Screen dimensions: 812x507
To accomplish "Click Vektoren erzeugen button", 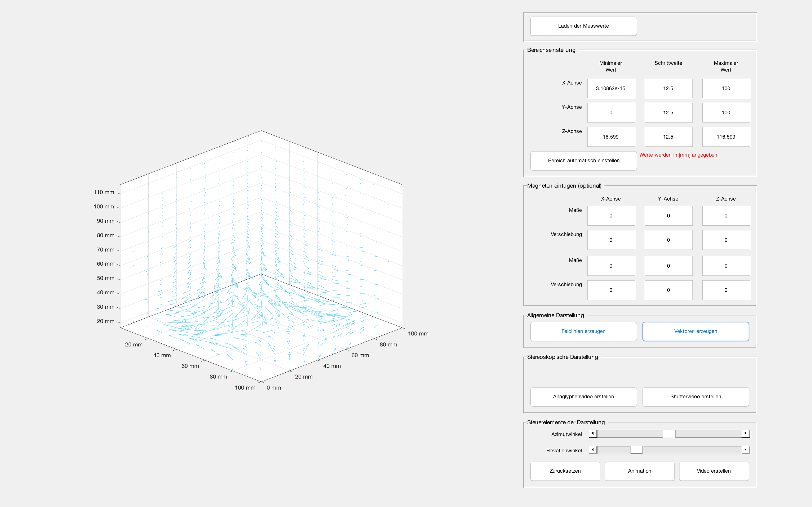I will click(x=695, y=331).
